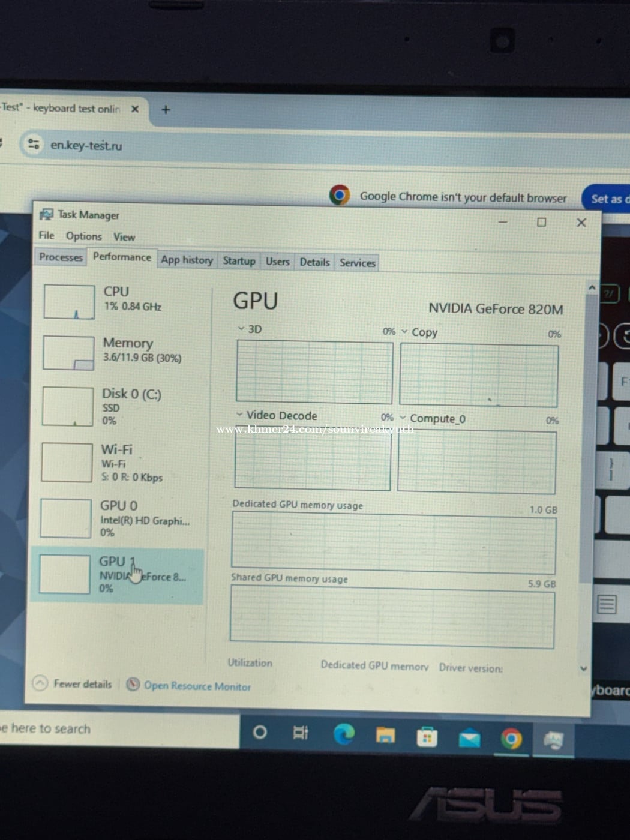Image resolution: width=630 pixels, height=840 pixels.
Task: Switch to the Users tab
Action: 277,262
